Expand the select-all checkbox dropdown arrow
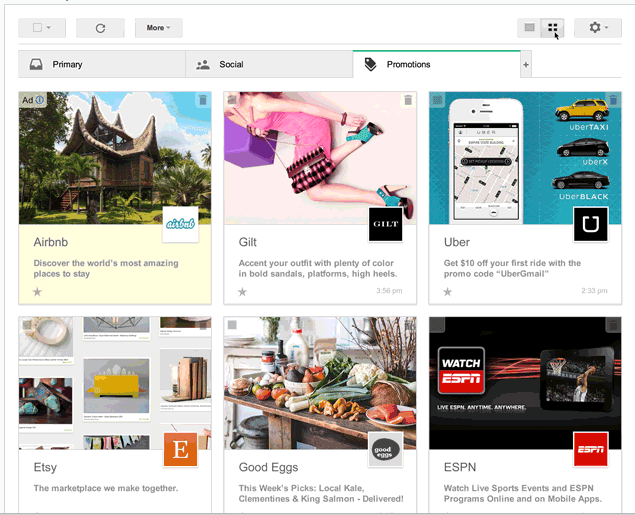 point(49,28)
